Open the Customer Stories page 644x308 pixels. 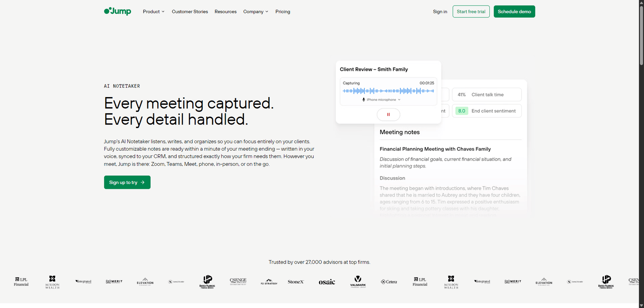(x=190, y=12)
